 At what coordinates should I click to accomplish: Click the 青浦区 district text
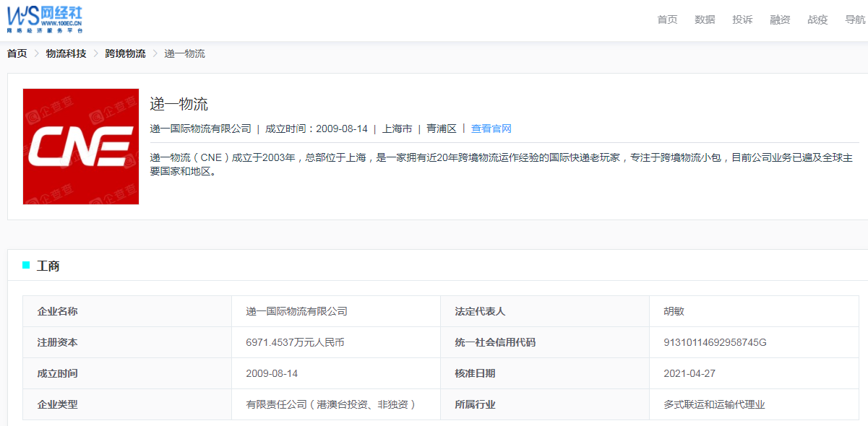pyautogui.click(x=442, y=129)
